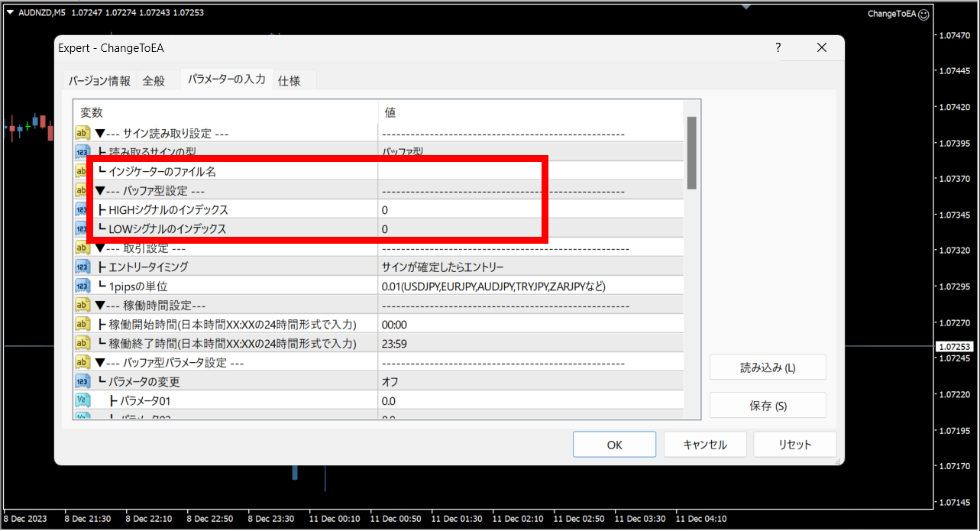Confirm settings with the OK button
The width and height of the screenshot is (980, 531).
[x=614, y=445]
